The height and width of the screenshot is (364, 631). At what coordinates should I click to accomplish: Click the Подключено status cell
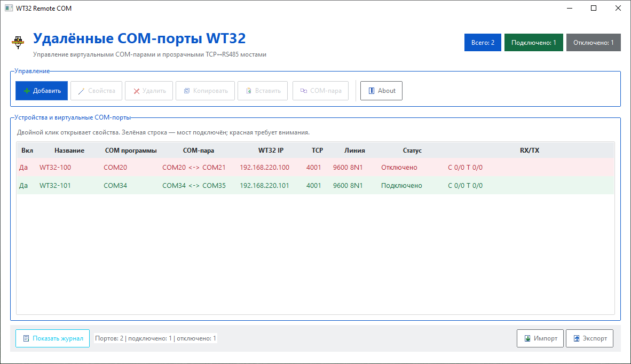pos(401,185)
